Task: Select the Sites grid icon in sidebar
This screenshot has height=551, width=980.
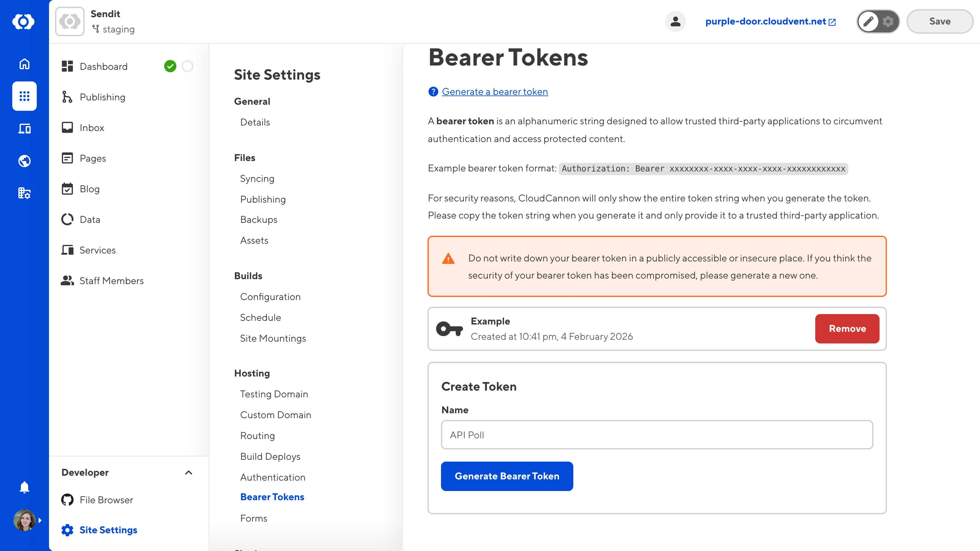Action: 24,96
